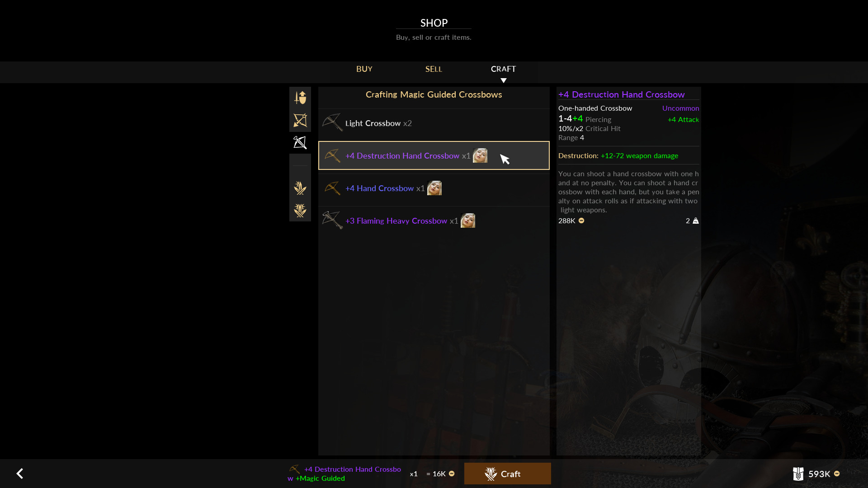This screenshot has width=868, height=488.
Task: Click the portrait next to +4 Hand Crossbow
Action: pos(434,188)
